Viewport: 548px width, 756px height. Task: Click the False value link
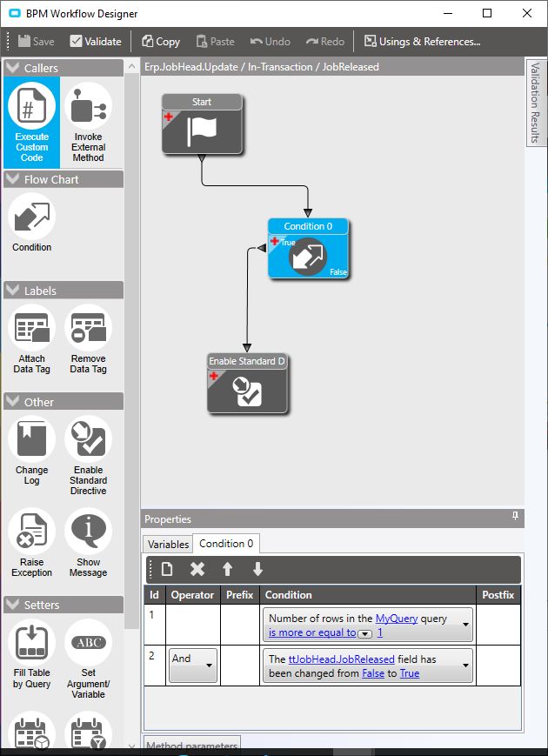[373, 673]
